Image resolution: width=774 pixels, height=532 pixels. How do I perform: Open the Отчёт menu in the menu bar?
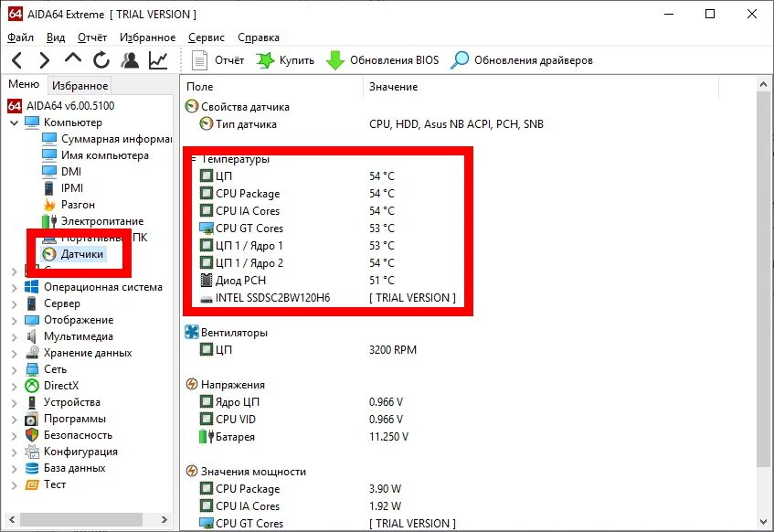click(x=92, y=37)
